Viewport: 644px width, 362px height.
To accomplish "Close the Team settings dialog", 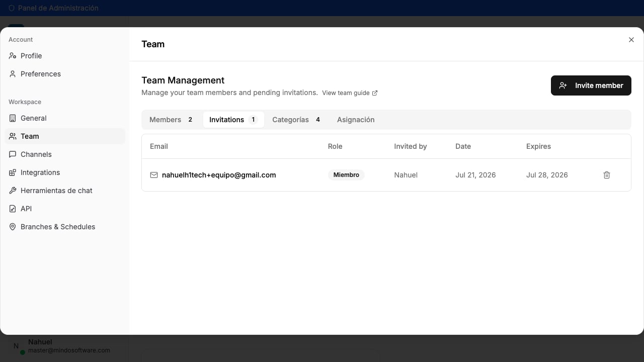I will click(x=631, y=40).
